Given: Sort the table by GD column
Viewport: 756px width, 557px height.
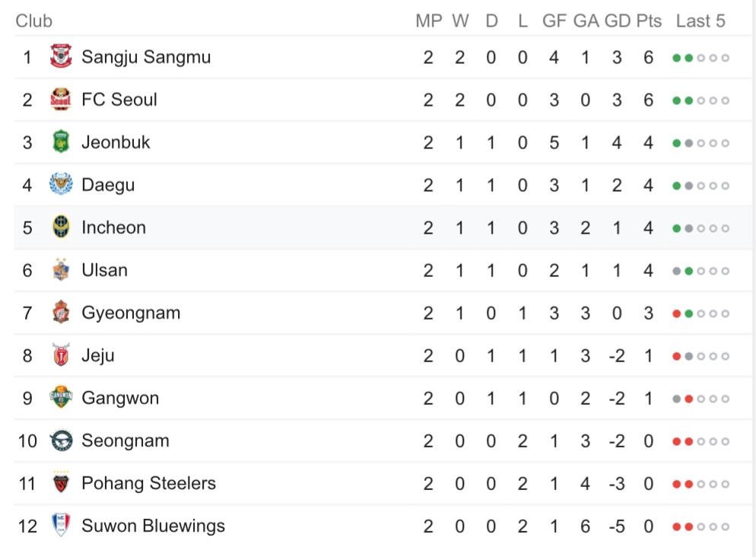Looking at the screenshot, I should pos(616,21).
